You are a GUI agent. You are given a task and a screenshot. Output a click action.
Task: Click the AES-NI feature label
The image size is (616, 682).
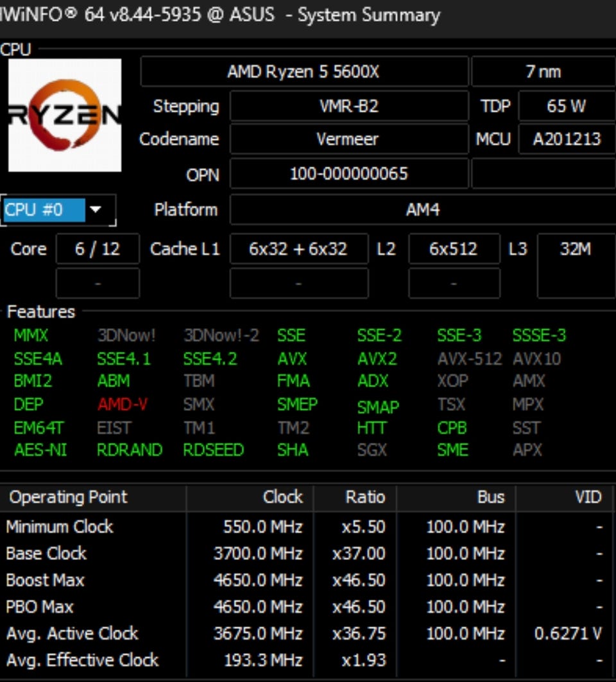coord(40,450)
